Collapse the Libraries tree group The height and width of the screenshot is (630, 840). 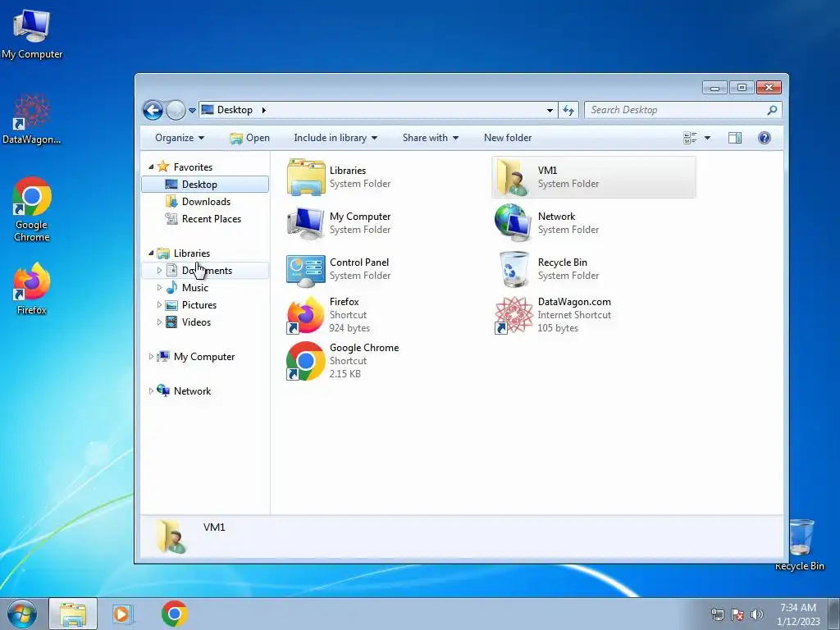pyautogui.click(x=151, y=253)
